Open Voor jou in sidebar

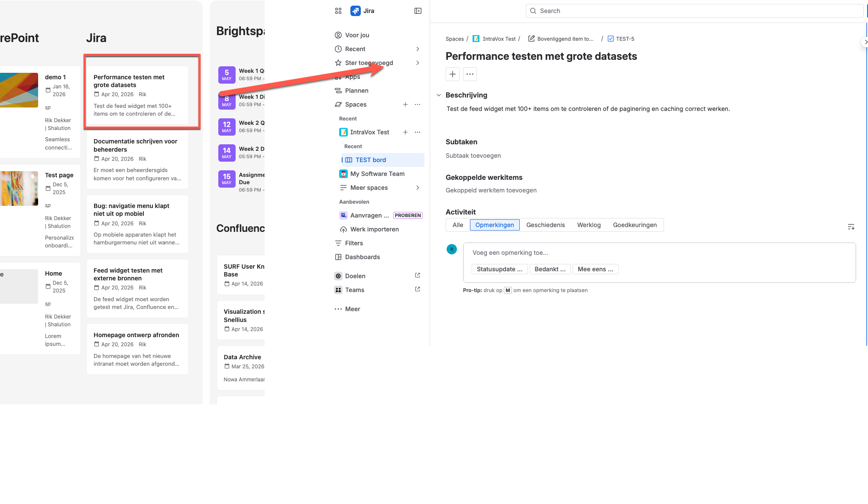click(x=357, y=35)
